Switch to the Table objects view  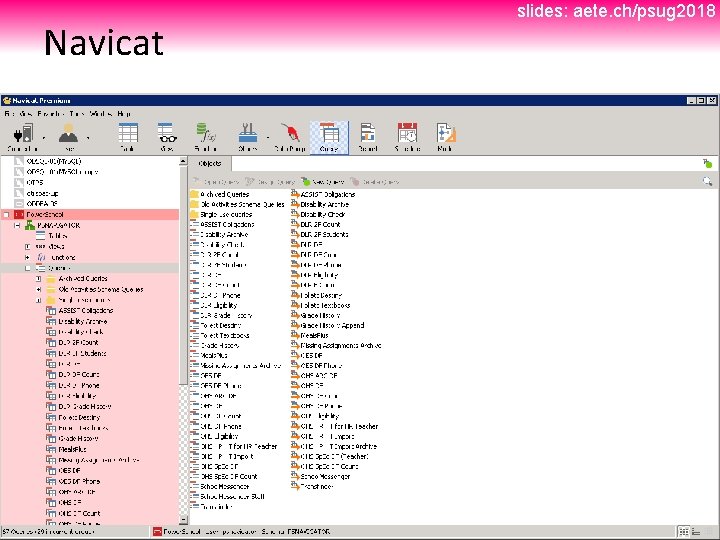pyautogui.click(x=128, y=137)
